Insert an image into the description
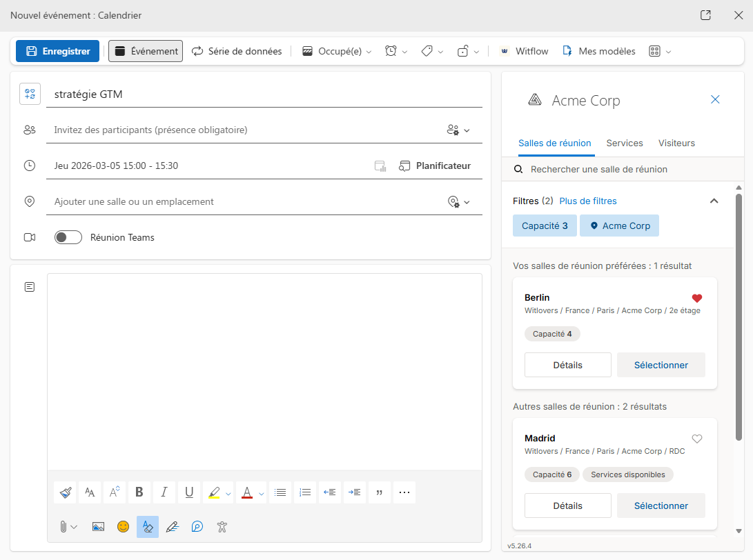Image resolution: width=753 pixels, height=560 pixels. [97, 526]
